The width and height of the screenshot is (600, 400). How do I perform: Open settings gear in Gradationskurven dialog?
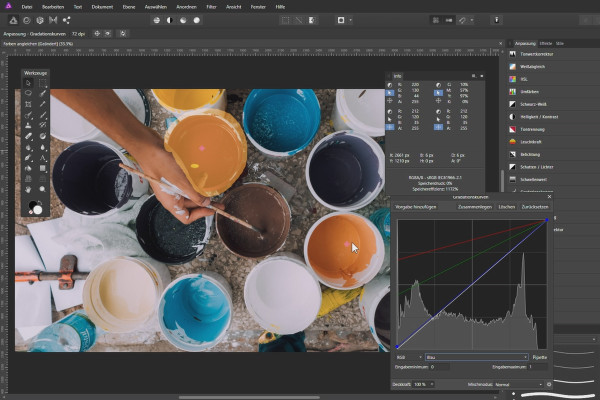[549, 384]
